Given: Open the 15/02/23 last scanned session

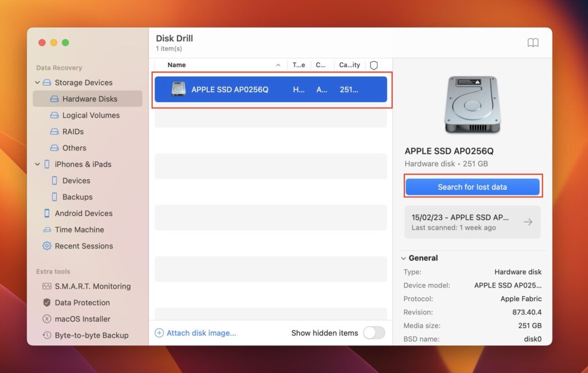Looking at the screenshot, I should pyautogui.click(x=473, y=222).
